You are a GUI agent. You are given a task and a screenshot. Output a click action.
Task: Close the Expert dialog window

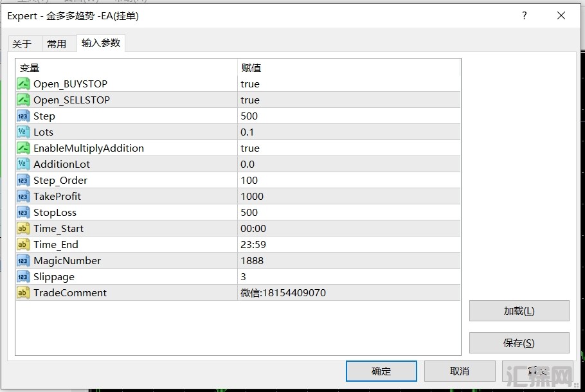[x=561, y=15]
